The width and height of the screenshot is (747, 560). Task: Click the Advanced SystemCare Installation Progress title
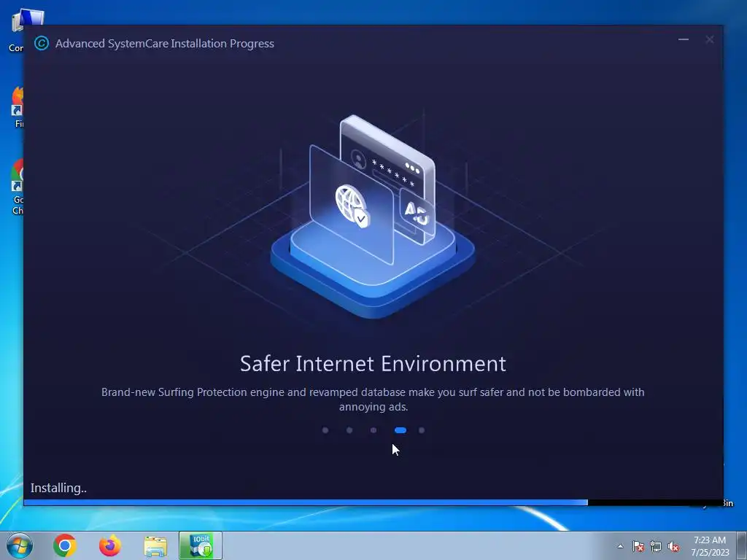coord(165,43)
